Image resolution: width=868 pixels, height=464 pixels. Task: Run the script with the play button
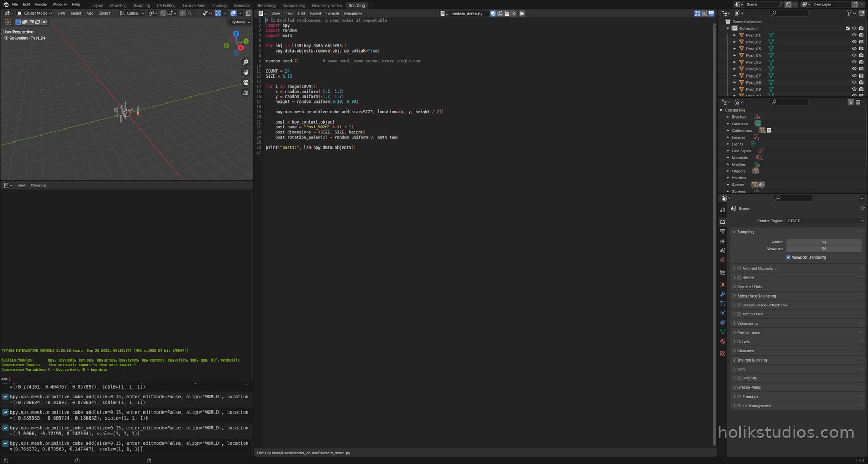(522, 14)
